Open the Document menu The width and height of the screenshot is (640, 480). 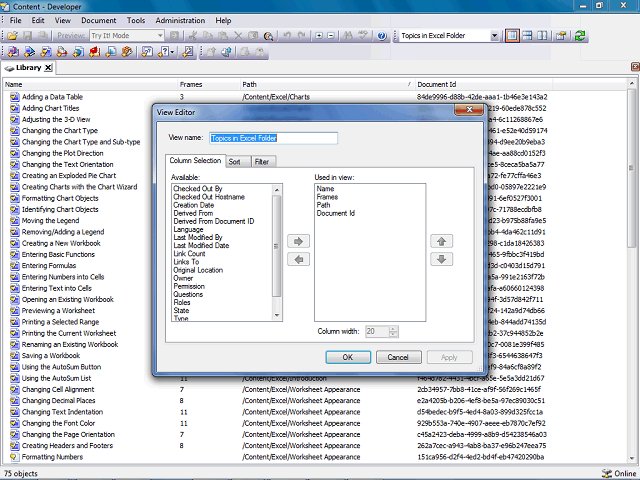tap(98, 20)
